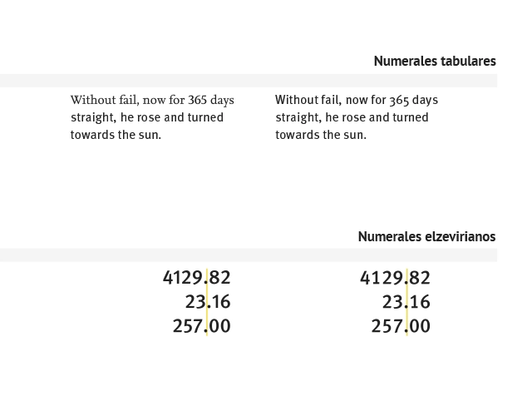Click the yellow decimal alignment line in the right numbers
Image resolution: width=532 pixels, height=416 pixels.
coord(406,301)
